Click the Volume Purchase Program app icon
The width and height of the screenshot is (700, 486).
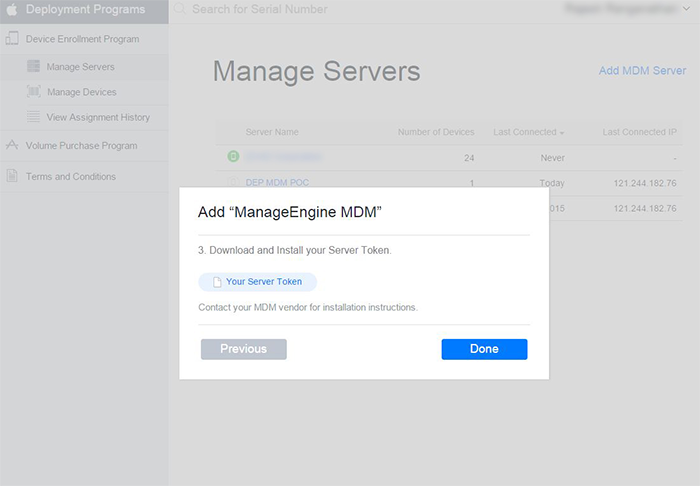tap(12, 145)
